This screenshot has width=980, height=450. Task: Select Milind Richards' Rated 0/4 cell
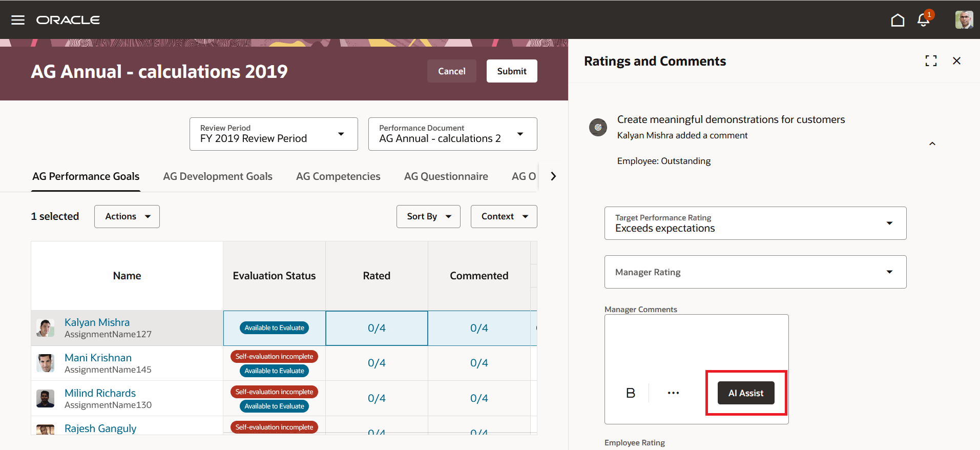coord(377,399)
